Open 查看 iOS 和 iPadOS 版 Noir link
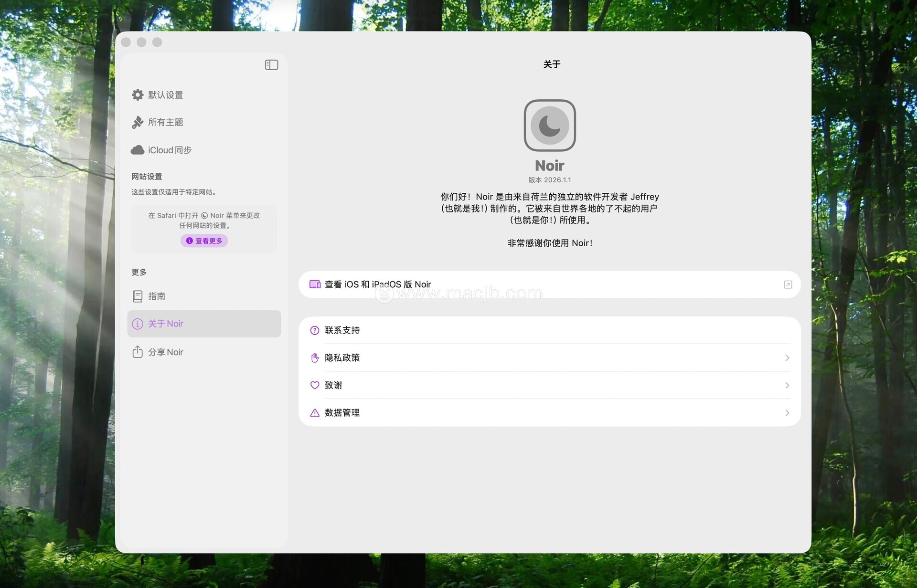 click(378, 284)
